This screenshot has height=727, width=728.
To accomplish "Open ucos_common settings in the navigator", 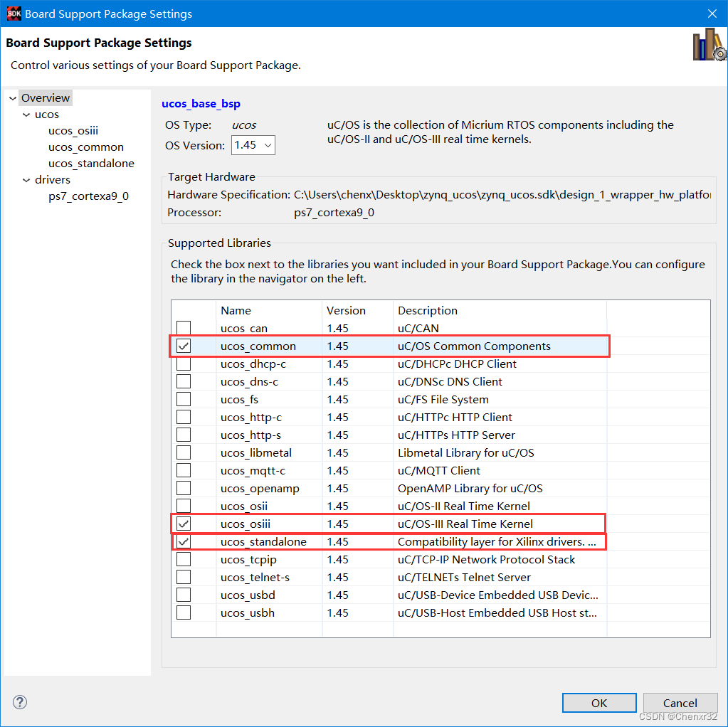I will click(x=86, y=147).
